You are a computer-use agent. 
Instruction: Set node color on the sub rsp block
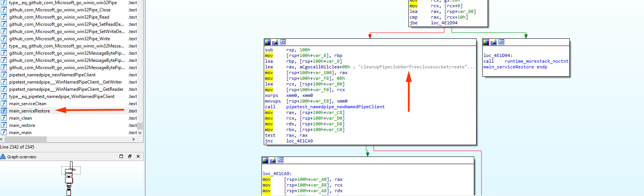point(268,42)
